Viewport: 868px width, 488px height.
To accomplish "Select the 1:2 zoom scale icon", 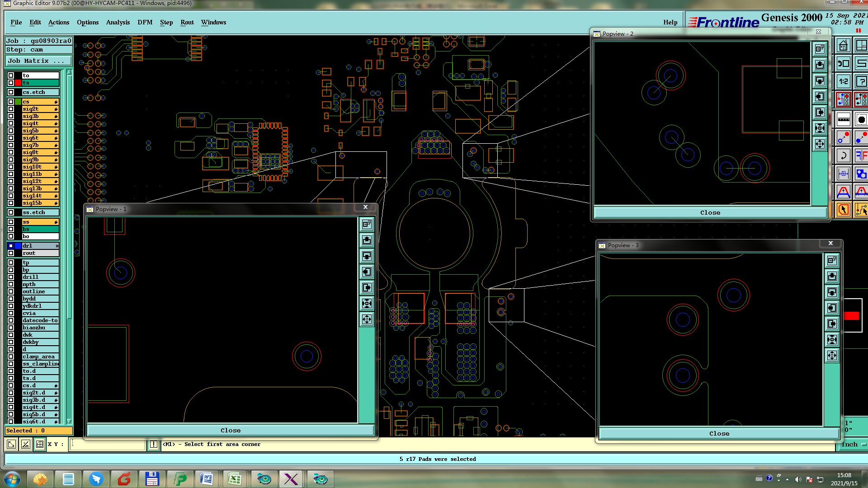I will [843, 82].
